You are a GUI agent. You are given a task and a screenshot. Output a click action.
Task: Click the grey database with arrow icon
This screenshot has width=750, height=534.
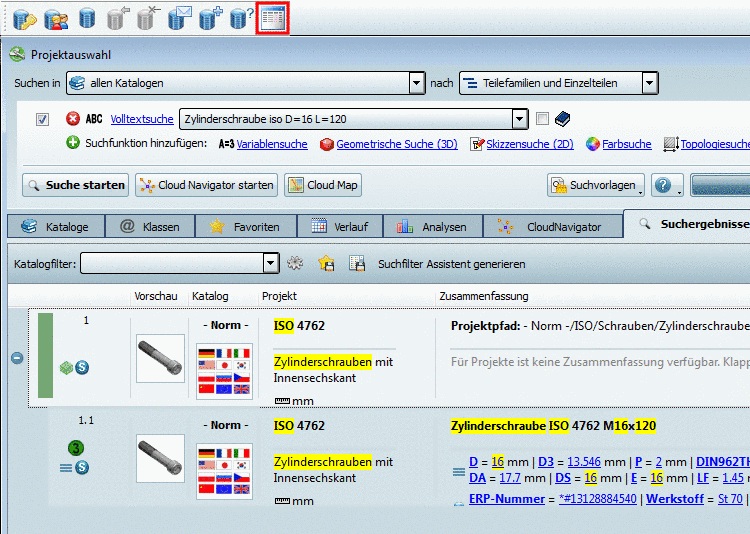(x=118, y=19)
